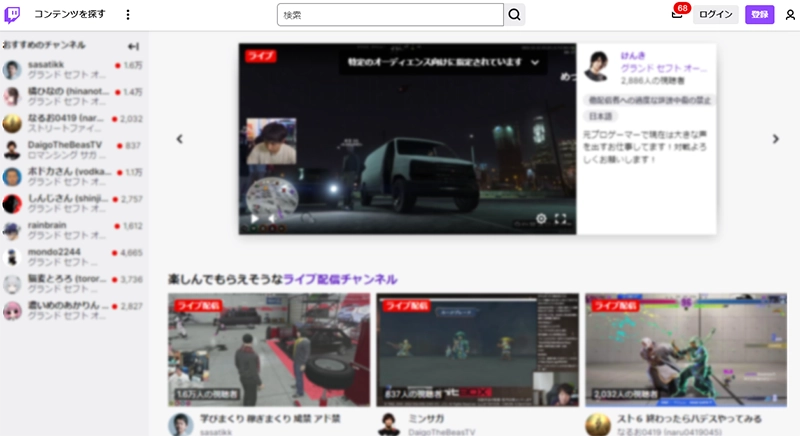Click the red ライブ badge on featured player

[x=261, y=56]
